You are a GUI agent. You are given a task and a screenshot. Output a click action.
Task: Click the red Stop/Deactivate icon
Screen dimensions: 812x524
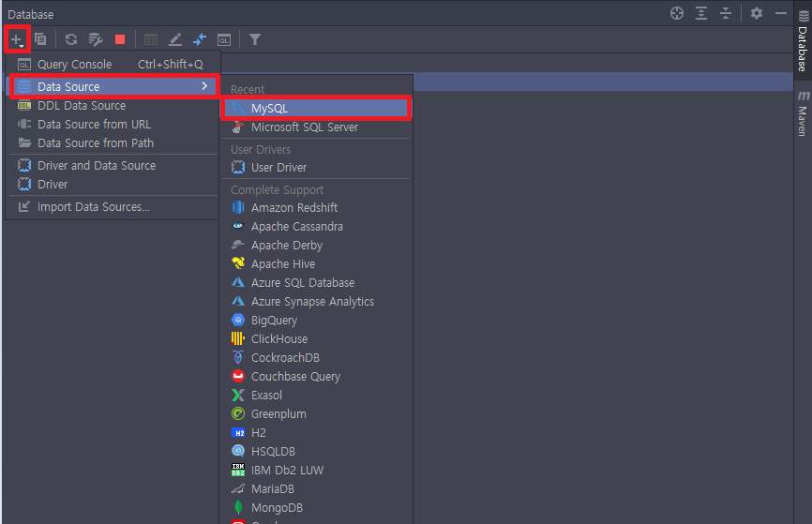[120, 39]
